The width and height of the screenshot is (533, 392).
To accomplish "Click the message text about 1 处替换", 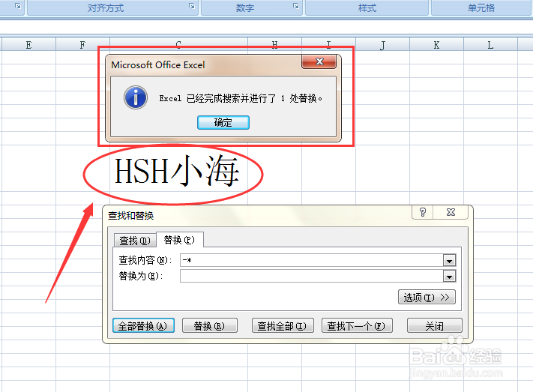I will (241, 98).
